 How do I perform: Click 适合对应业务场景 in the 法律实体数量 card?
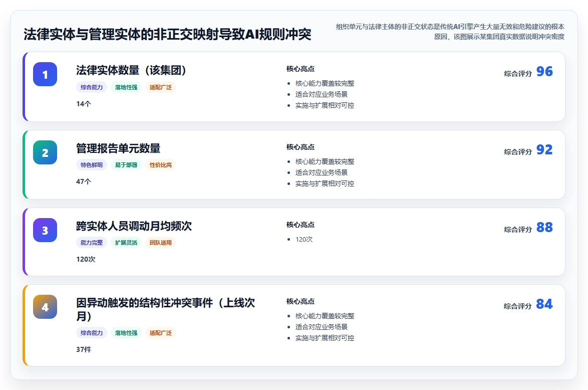click(322, 94)
